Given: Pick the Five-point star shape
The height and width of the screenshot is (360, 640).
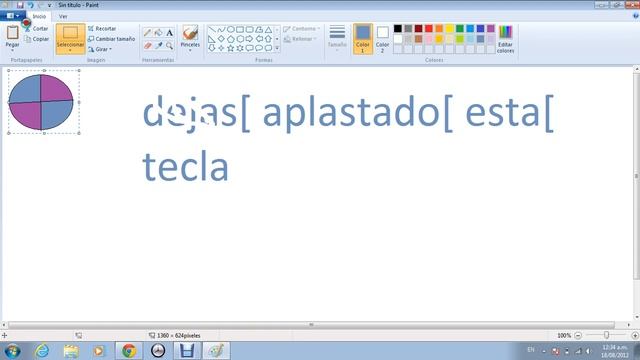Looking at the screenshot, I should coord(231,48).
